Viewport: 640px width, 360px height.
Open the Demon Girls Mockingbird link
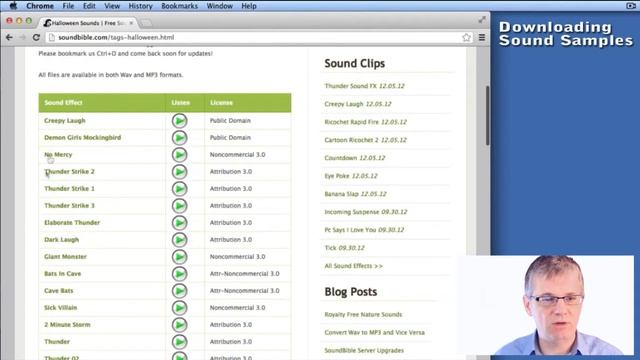tap(82, 138)
